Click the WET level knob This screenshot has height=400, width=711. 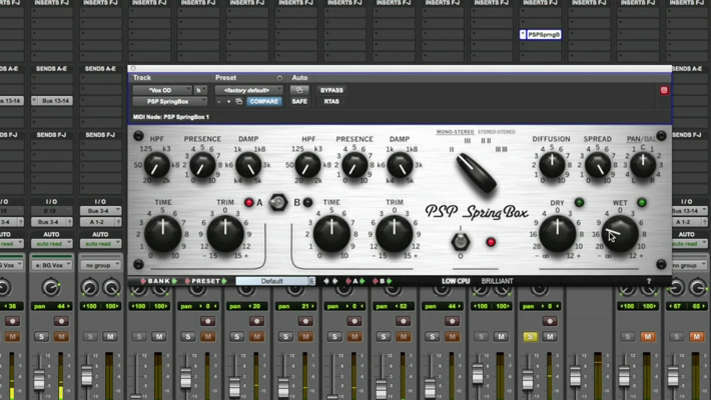click(619, 234)
